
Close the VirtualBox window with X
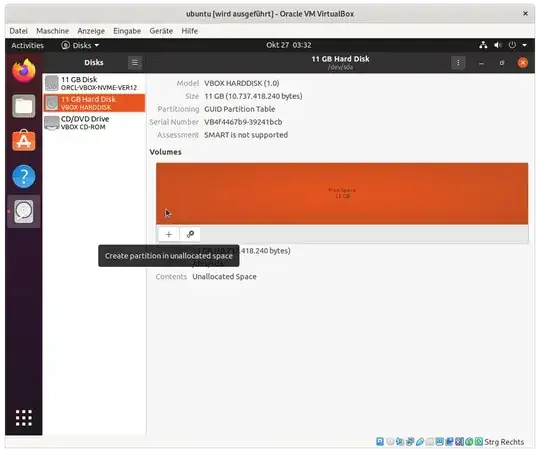click(525, 13)
